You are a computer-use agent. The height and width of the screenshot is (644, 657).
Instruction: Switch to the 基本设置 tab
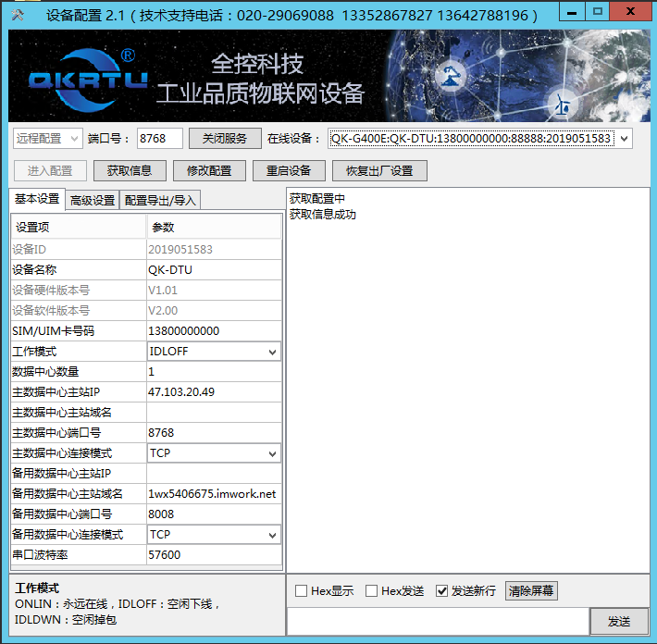click(37, 199)
